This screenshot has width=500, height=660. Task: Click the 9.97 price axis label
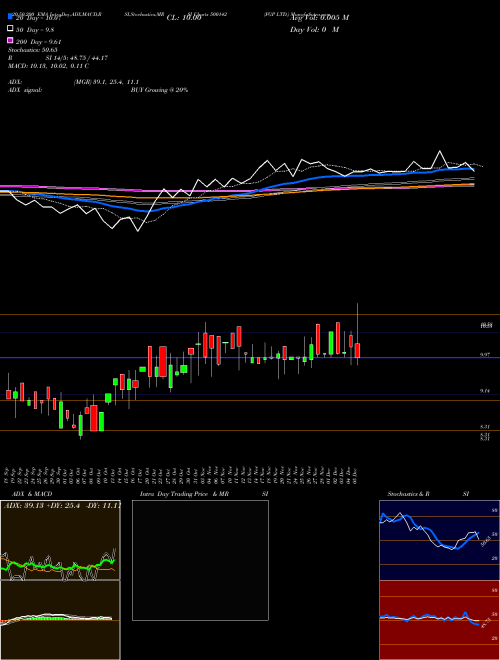[485, 355]
